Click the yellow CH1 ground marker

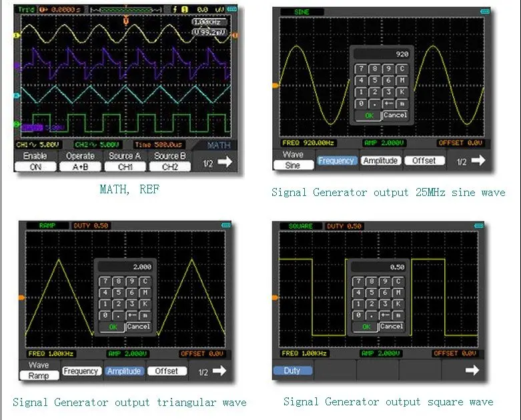16,35
